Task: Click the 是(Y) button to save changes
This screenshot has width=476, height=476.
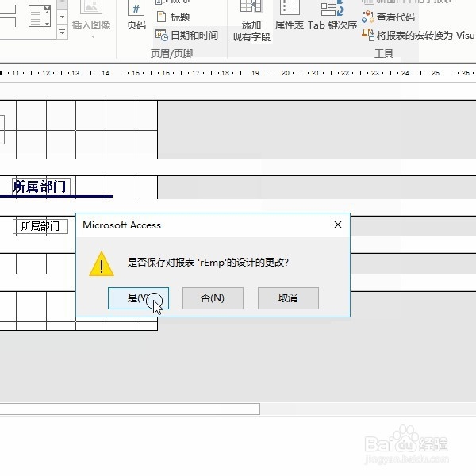Action: [138, 298]
